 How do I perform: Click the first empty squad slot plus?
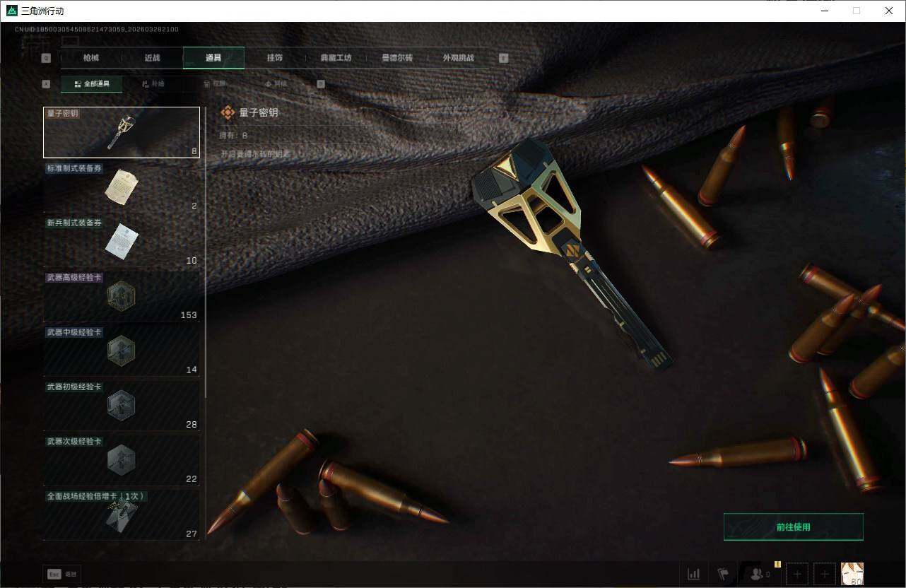[x=797, y=574]
